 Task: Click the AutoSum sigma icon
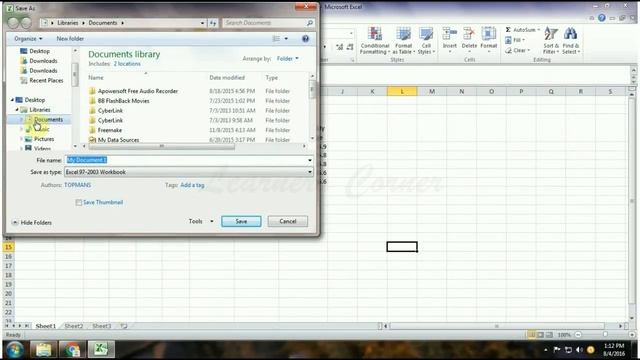508,30
